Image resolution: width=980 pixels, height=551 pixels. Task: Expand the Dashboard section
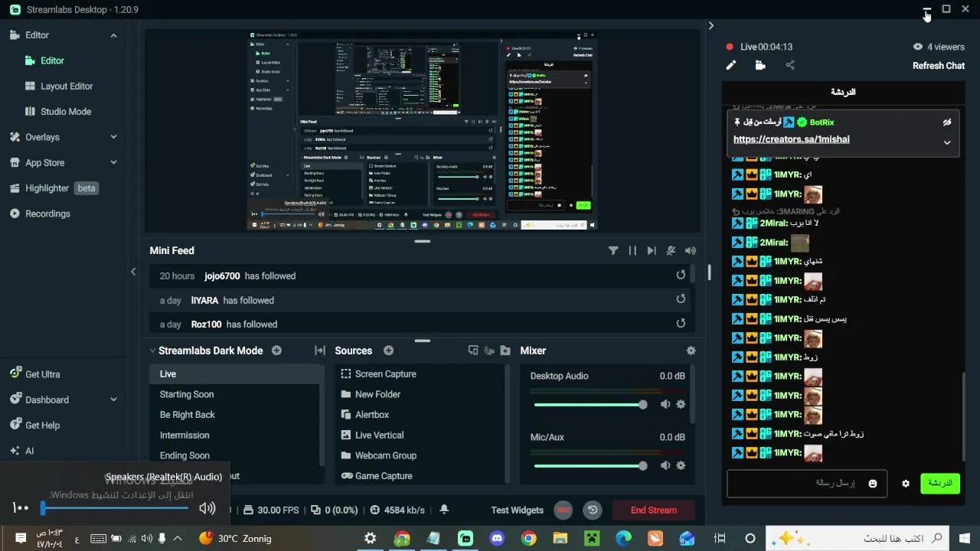tap(113, 399)
